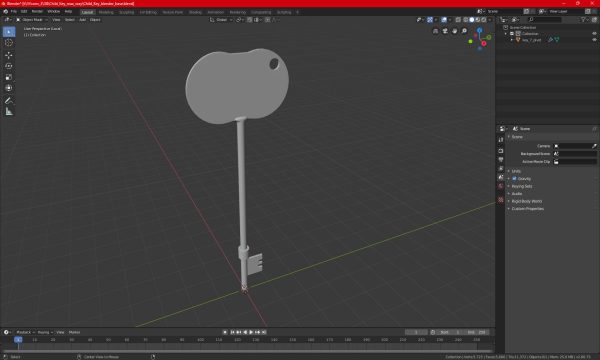The width and height of the screenshot is (600, 360).
Task: Click the red X axis gizmo
Action: click(x=484, y=43)
